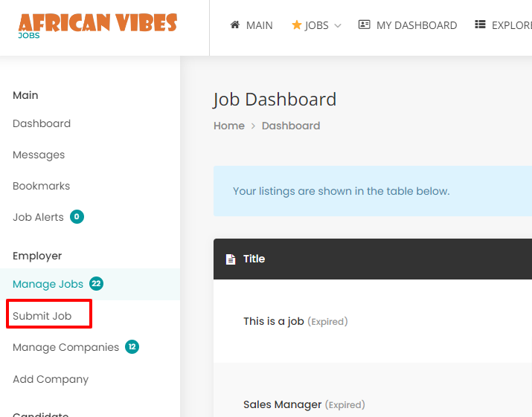Open the Sales Manager listing
The width and height of the screenshot is (532, 417).
pos(282,404)
